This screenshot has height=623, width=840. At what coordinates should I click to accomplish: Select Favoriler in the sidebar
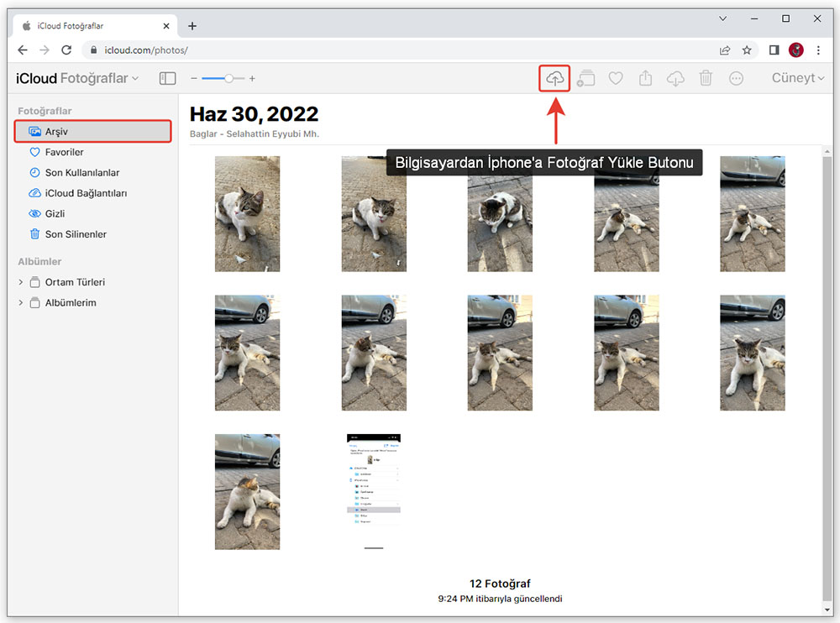point(64,152)
